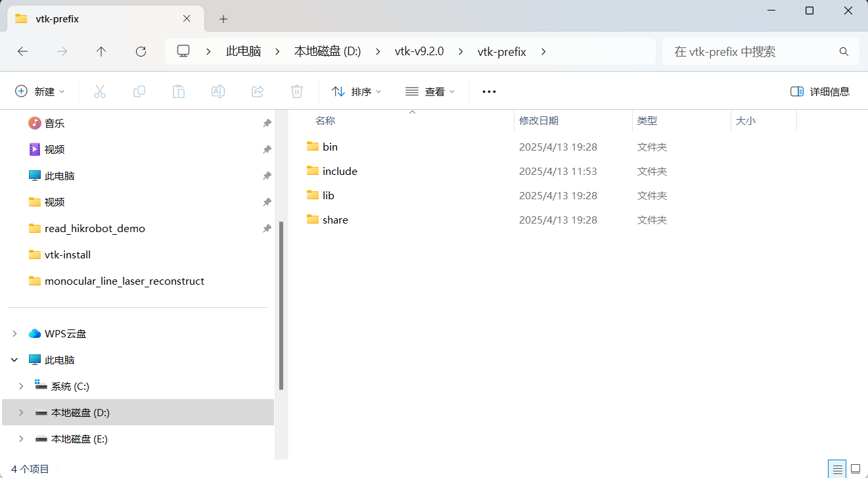Collapse 此电脑 in the navigation pane
Viewport: 868px width, 478px height.
14,360
